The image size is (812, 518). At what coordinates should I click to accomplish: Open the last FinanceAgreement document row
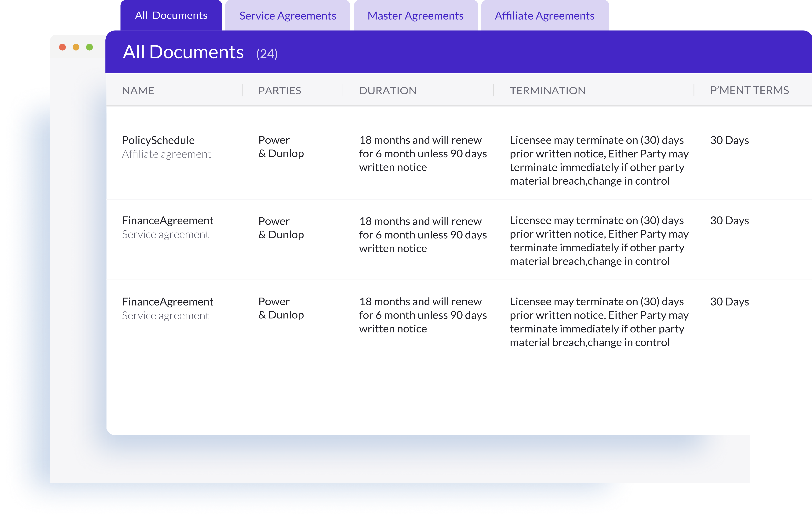click(x=168, y=302)
